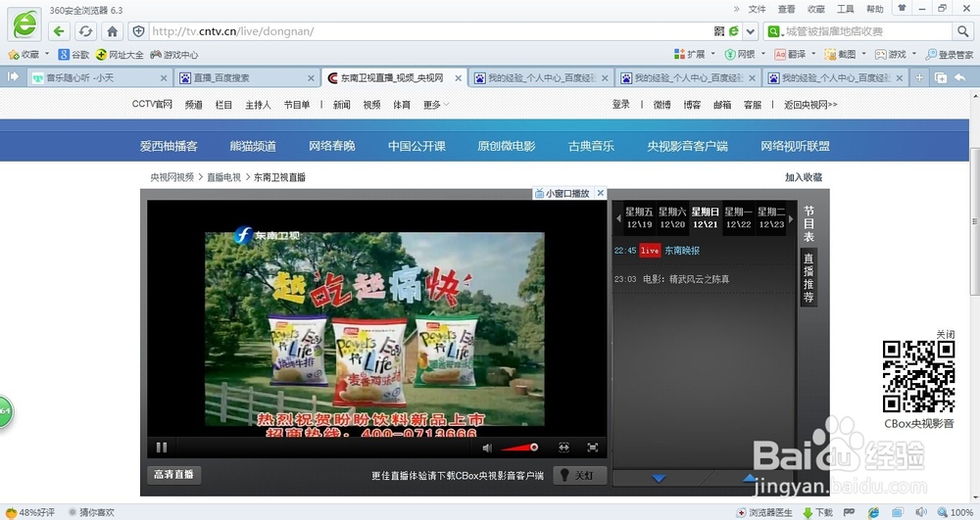The height and width of the screenshot is (520, 980).
Task: Move the program list down with the blue arrow
Action: pos(659,478)
